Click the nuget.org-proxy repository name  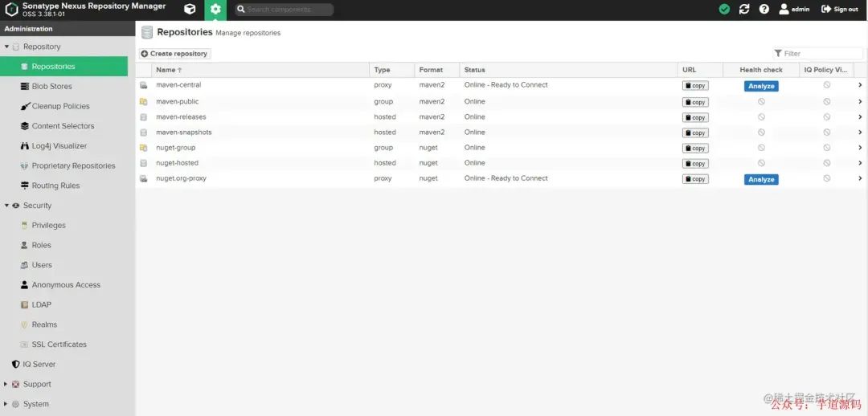tap(181, 178)
